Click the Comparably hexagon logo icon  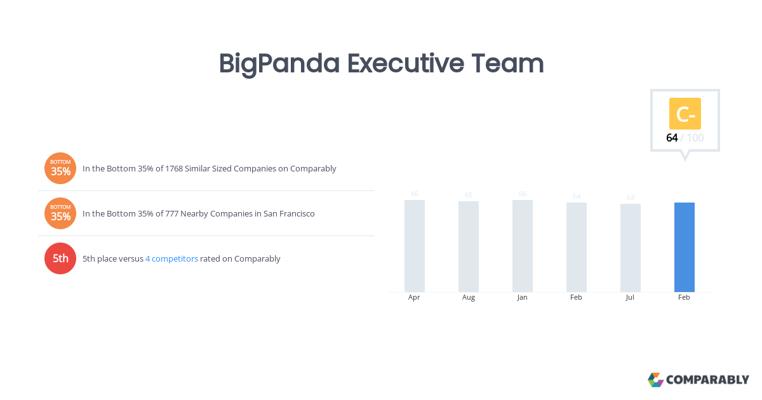(656, 380)
